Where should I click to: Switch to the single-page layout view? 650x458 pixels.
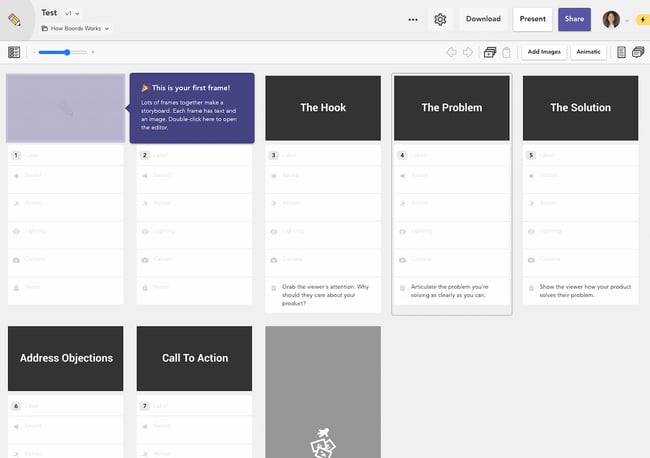point(621,52)
